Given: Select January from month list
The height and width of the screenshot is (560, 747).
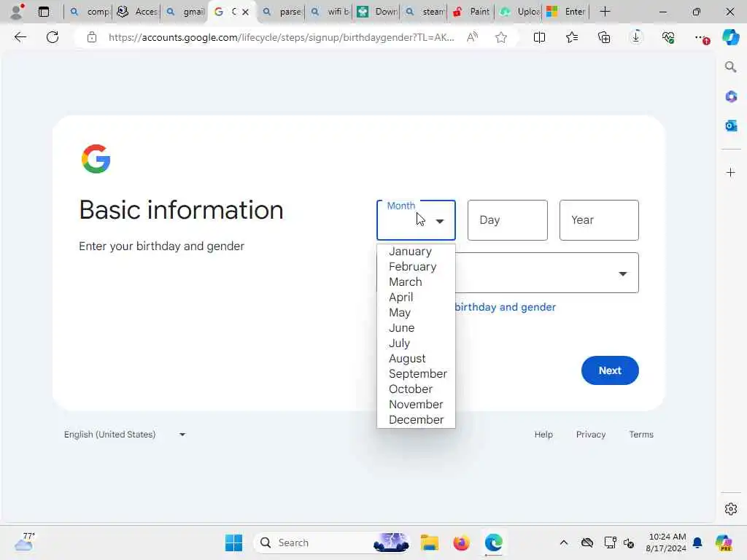Looking at the screenshot, I should (x=416, y=252).
